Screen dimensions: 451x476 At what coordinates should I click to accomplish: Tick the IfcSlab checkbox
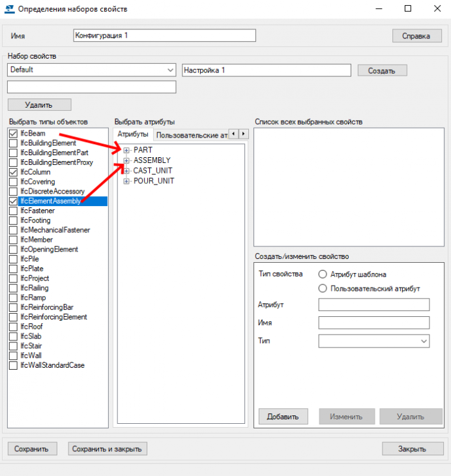[x=13, y=336]
